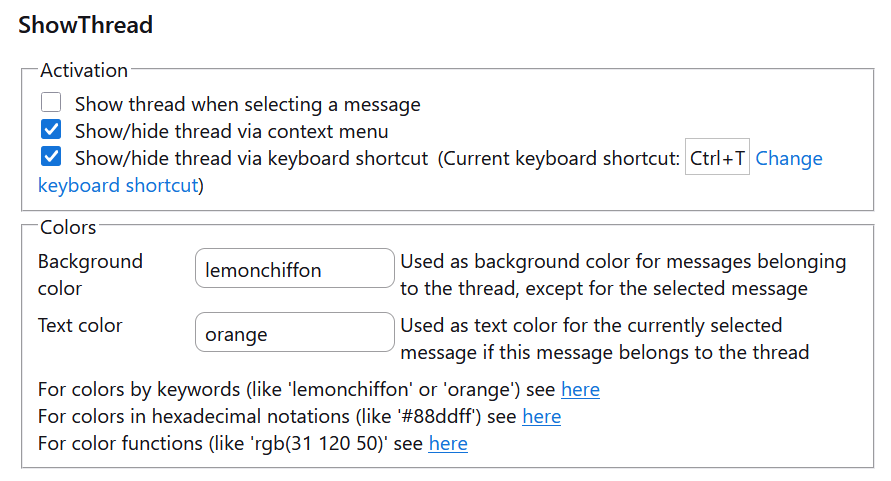891x481 pixels.
Task: Open the 'here' link for color functions
Action: tap(448, 443)
